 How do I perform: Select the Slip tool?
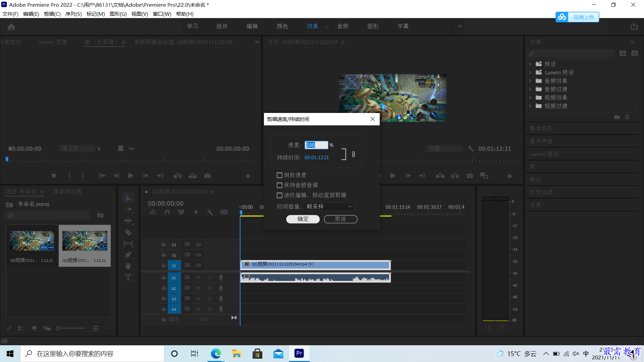128,244
